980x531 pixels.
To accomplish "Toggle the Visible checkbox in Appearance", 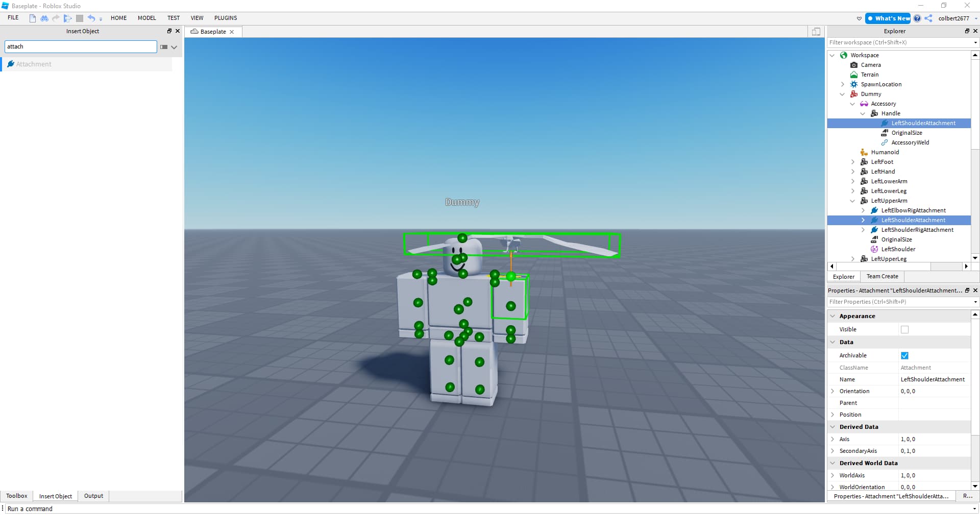I will tap(905, 330).
